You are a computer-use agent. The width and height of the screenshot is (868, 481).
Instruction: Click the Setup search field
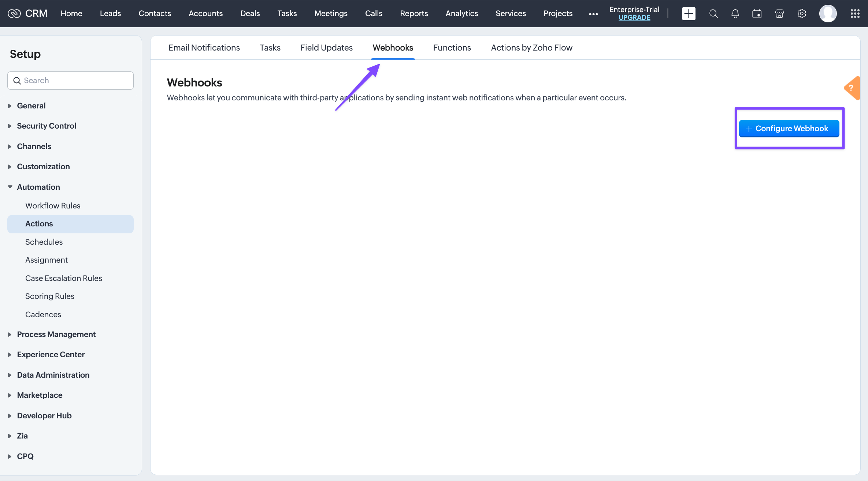[x=70, y=81]
